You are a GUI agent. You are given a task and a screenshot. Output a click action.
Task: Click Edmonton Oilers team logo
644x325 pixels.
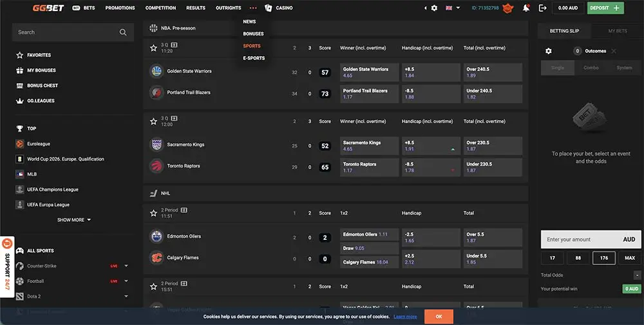(x=156, y=236)
